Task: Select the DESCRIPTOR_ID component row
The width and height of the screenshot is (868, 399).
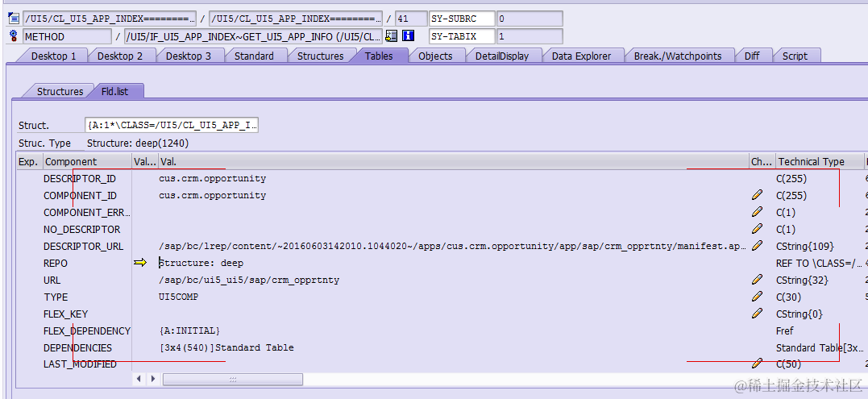Action: point(80,178)
